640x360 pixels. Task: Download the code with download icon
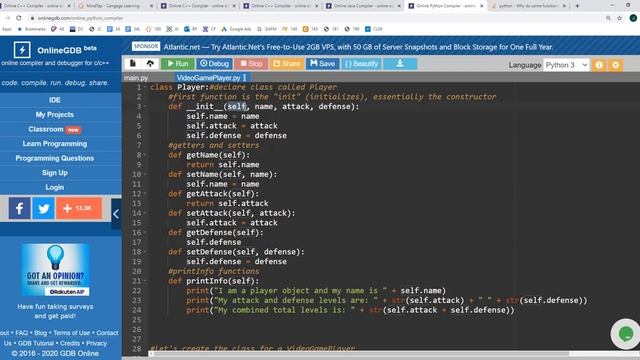400,64
